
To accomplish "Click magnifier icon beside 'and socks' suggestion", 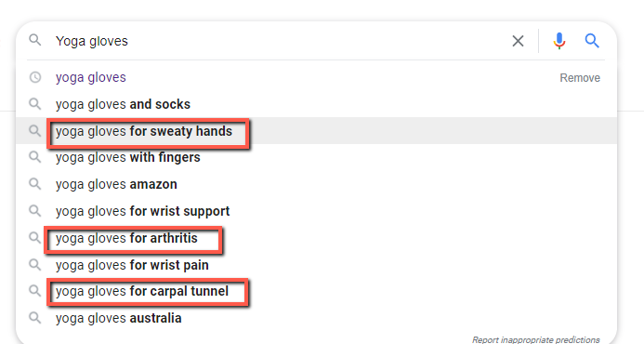I will coord(35,104).
